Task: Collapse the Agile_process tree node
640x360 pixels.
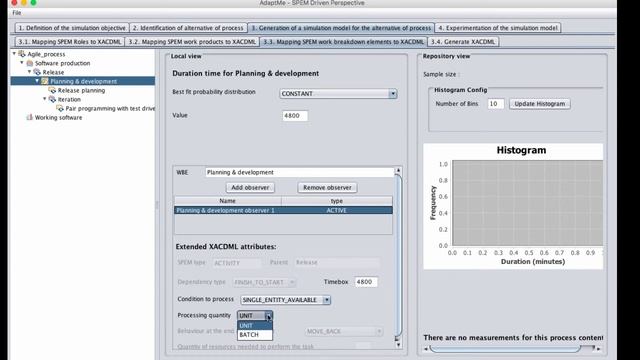Action: pyautogui.click(x=14, y=53)
